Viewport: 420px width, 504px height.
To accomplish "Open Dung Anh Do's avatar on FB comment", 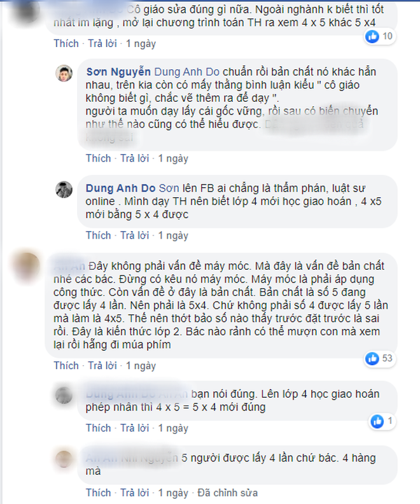I will tap(64, 190).
